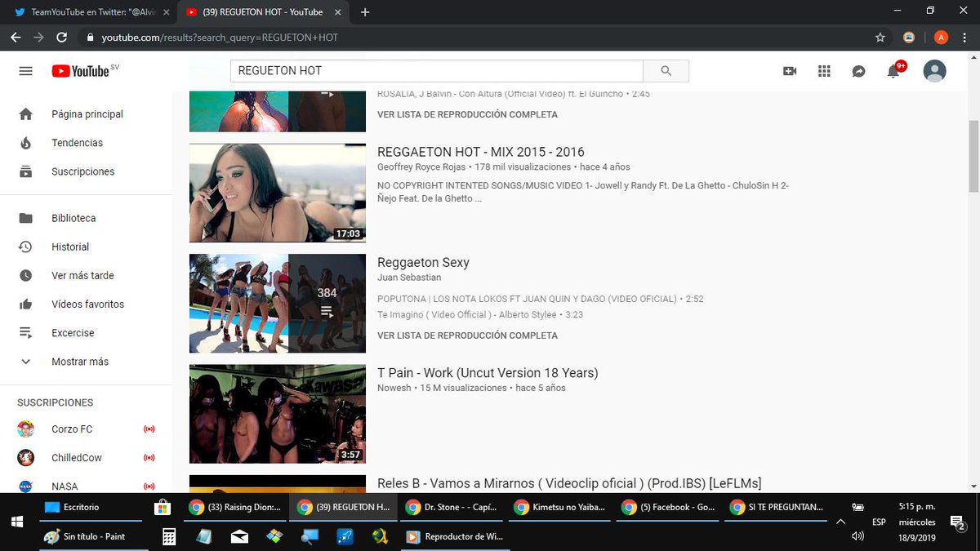Viewport: 980px width, 551px height.
Task: Click the browser forward arrow
Action: coord(39,38)
